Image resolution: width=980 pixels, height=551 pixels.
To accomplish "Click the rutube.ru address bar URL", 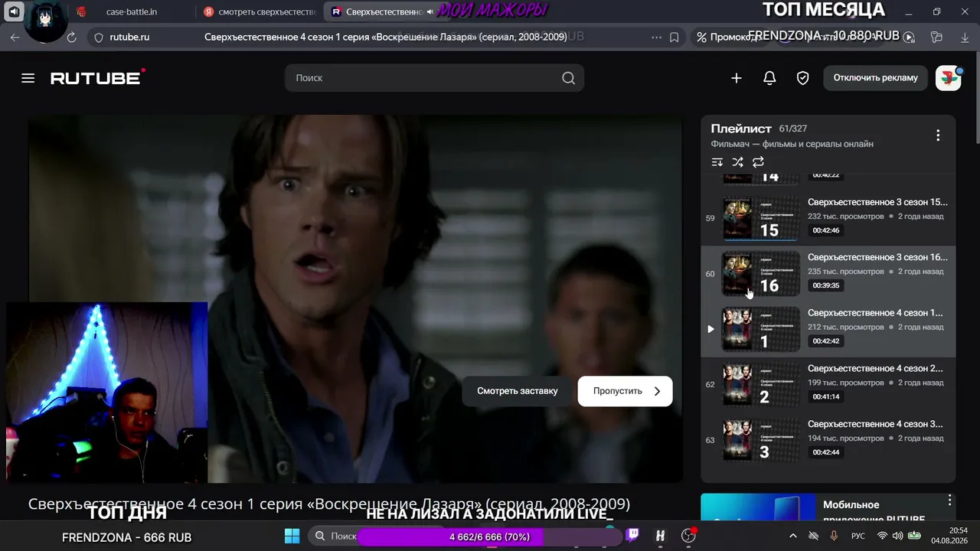I will 129,37.
